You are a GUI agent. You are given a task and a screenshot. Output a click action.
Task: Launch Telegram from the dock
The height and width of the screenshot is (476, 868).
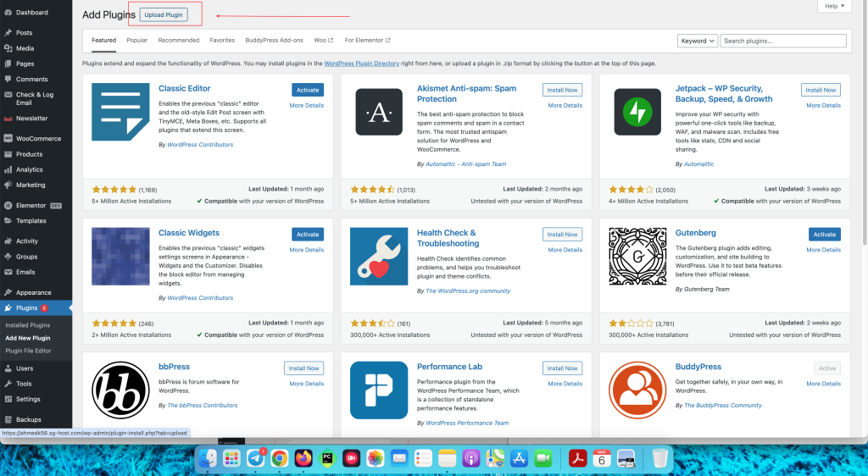(x=255, y=457)
